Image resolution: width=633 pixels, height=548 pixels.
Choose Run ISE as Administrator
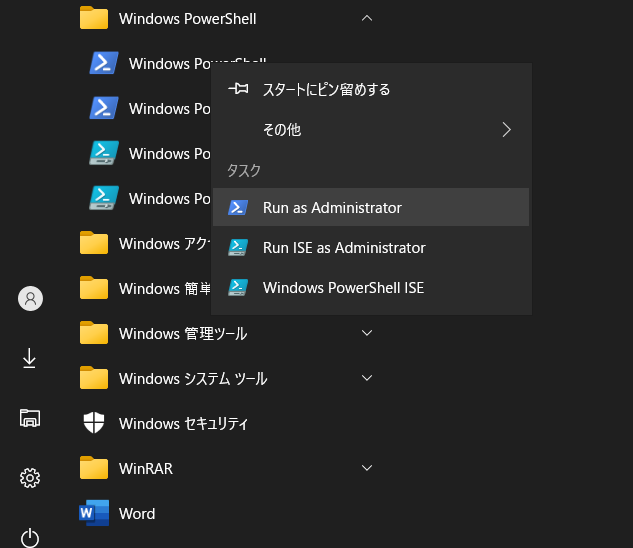click(371, 247)
